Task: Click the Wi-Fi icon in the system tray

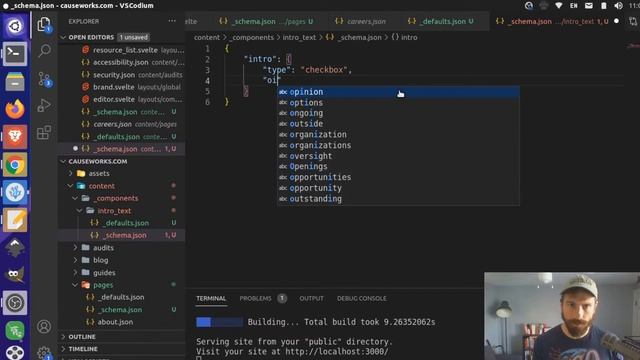Action: (x=559, y=5)
